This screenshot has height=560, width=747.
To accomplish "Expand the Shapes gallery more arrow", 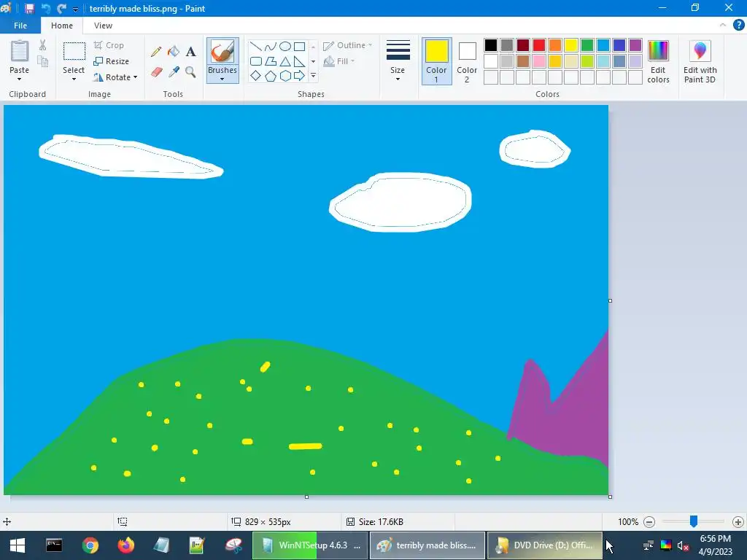I will coord(313,76).
